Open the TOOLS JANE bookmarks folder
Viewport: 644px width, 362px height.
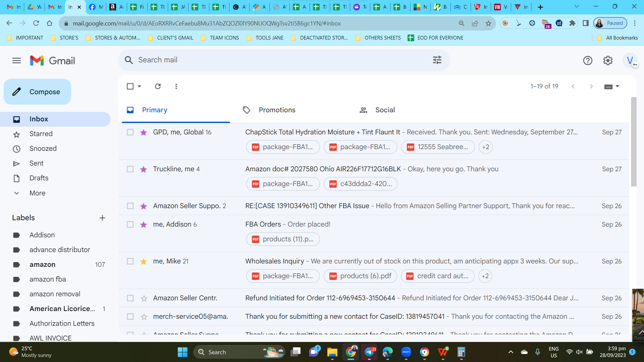coord(265,38)
